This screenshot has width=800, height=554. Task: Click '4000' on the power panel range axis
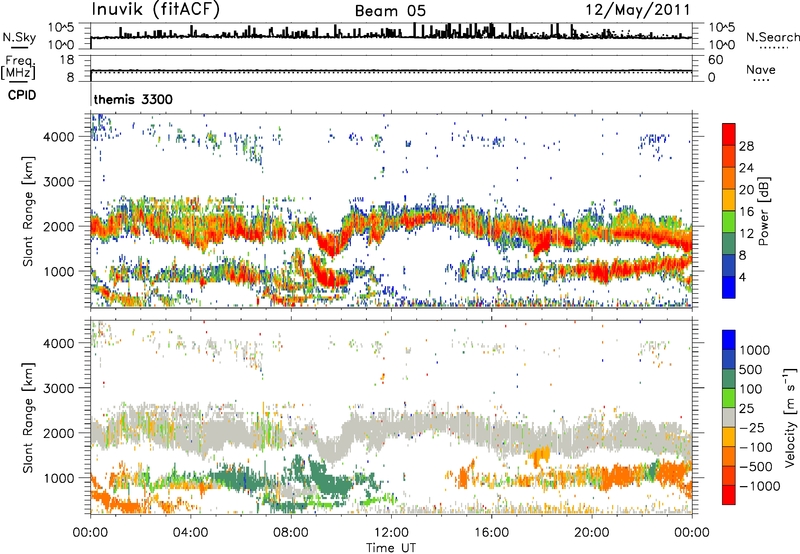tap(58, 137)
